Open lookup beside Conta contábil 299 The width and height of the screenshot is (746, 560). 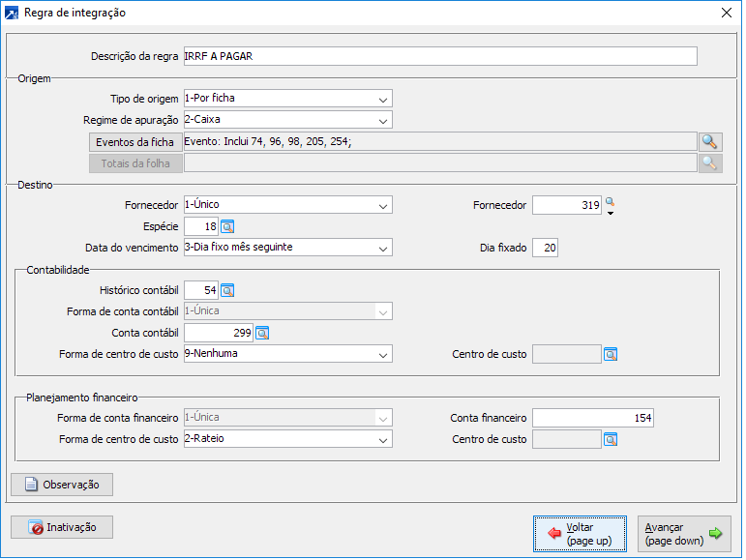point(261,333)
